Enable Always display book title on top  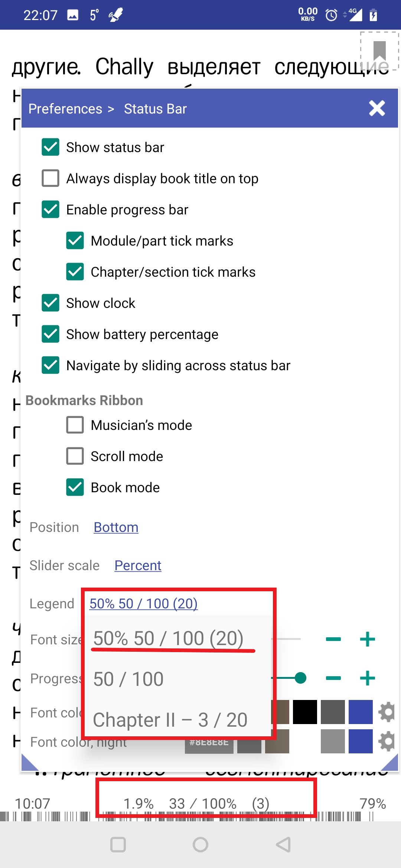pos(50,178)
